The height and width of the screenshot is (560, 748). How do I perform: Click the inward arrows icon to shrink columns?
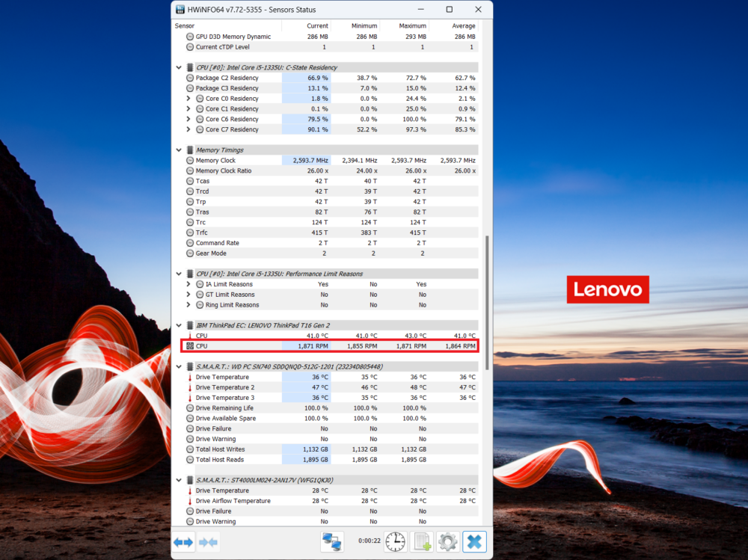click(x=207, y=541)
